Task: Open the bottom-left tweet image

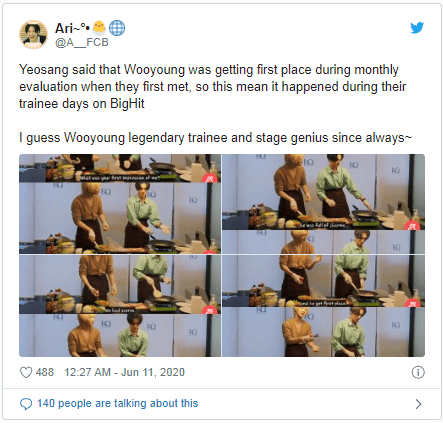Action: pyautogui.click(x=120, y=306)
